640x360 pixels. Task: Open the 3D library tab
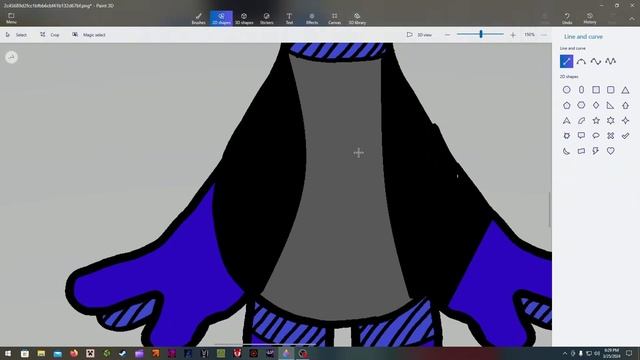[357, 18]
